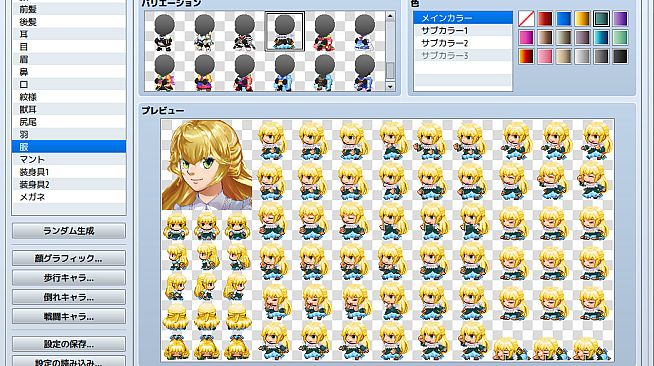Image resolution: width=654 pixels, height=366 pixels.
Task: Select the red outfit in top variation row
Action: coord(324,32)
